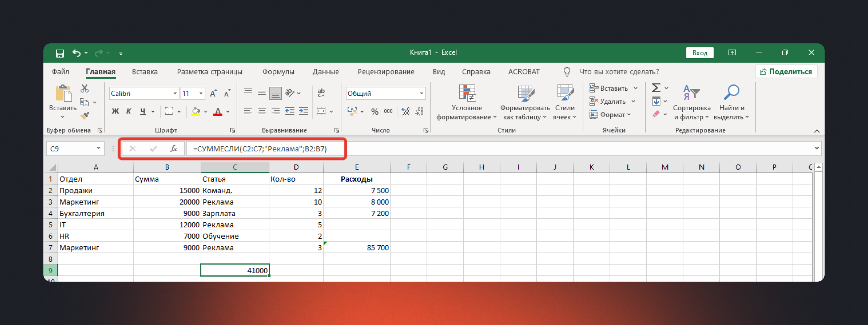This screenshot has width=868, height=325.
Task: Click the AutoSum sigma icon
Action: (x=656, y=88)
